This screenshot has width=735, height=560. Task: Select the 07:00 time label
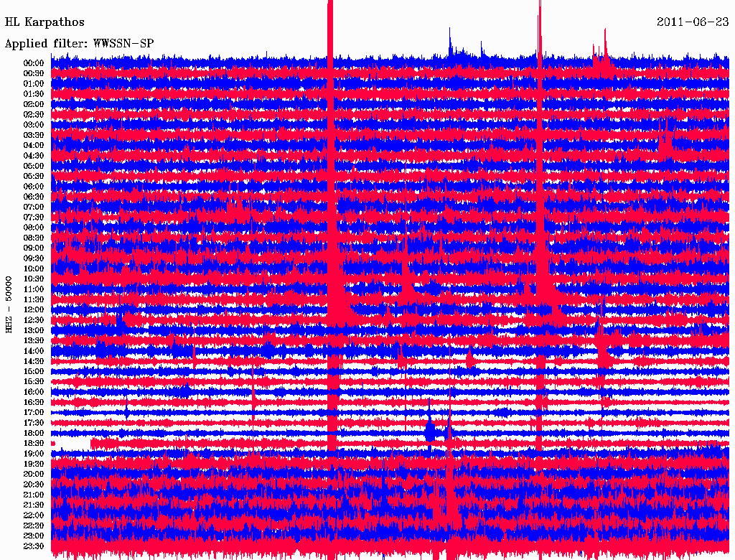coord(34,207)
